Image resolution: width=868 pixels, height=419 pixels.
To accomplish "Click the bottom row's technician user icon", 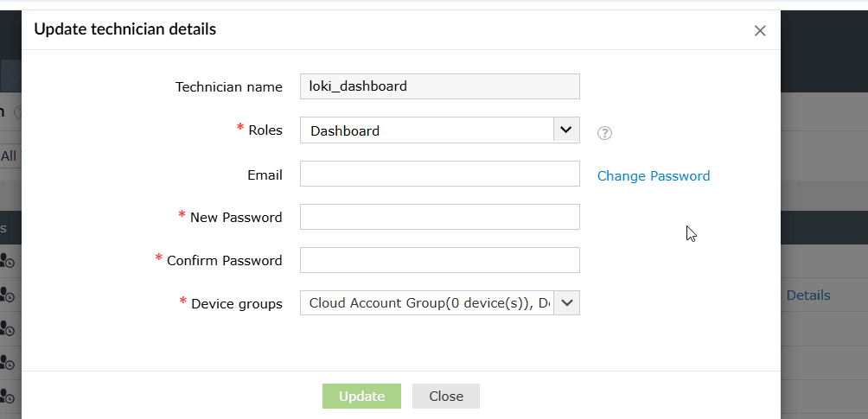I will [7, 397].
